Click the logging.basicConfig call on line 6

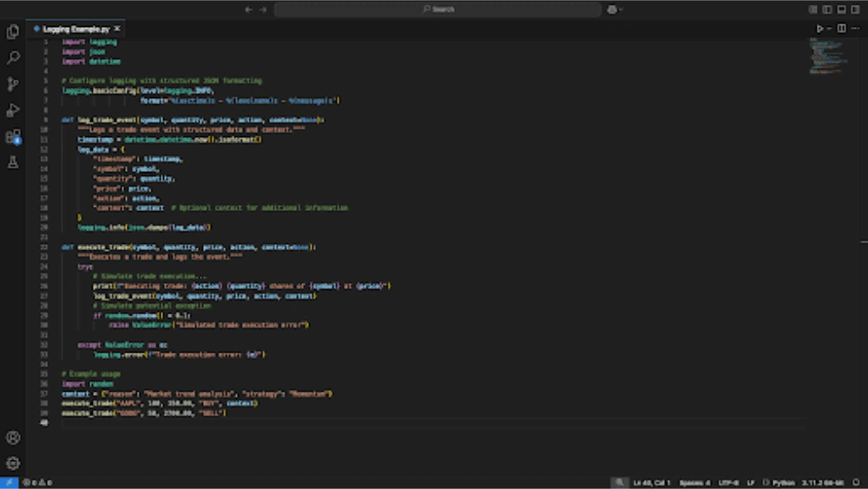138,90
